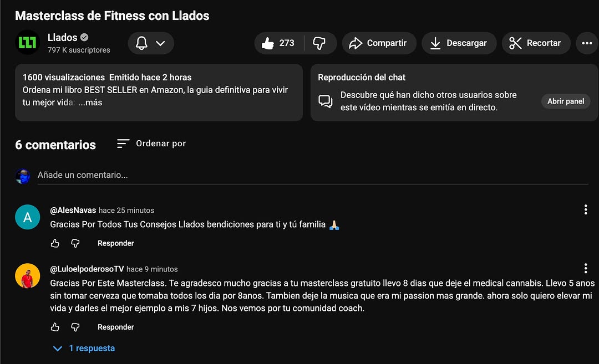Expand description with ...más
This screenshot has width=599, height=364.
[x=90, y=102]
